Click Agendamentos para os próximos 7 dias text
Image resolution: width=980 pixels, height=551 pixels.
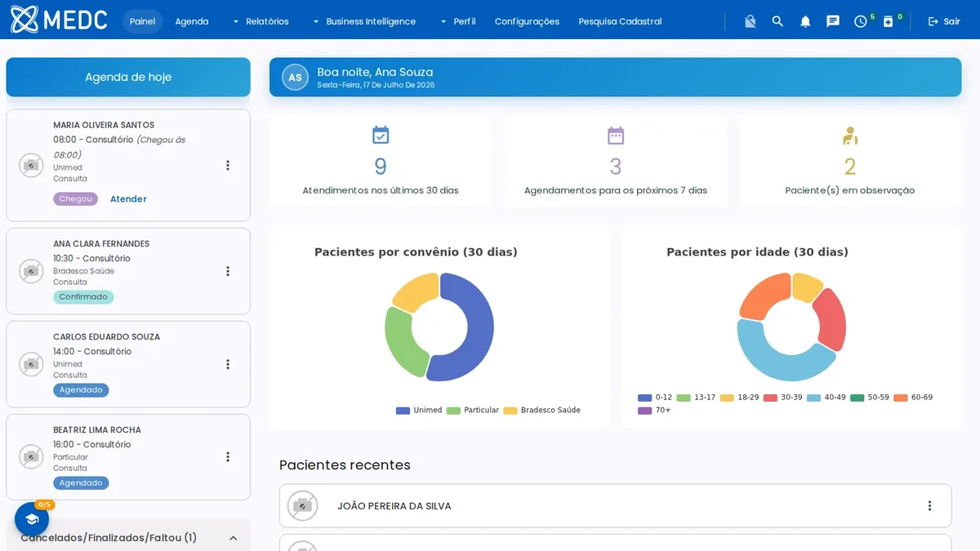pos(616,190)
